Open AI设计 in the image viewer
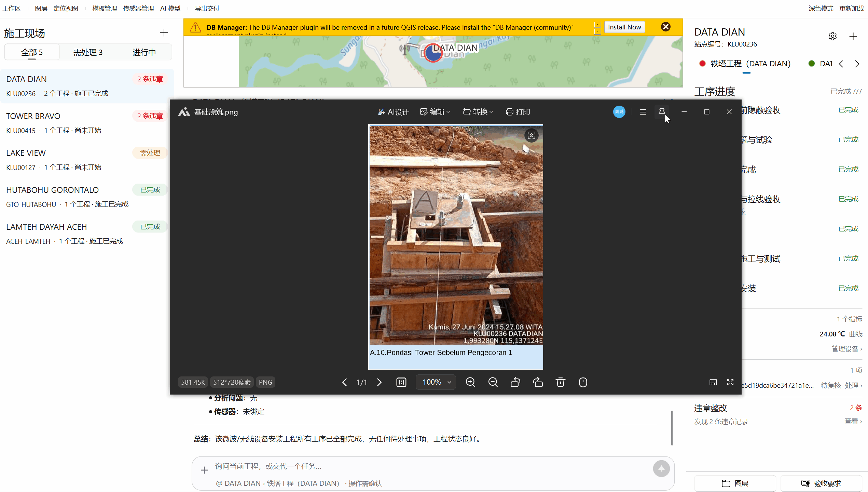This screenshot has height=492, width=868. [393, 112]
